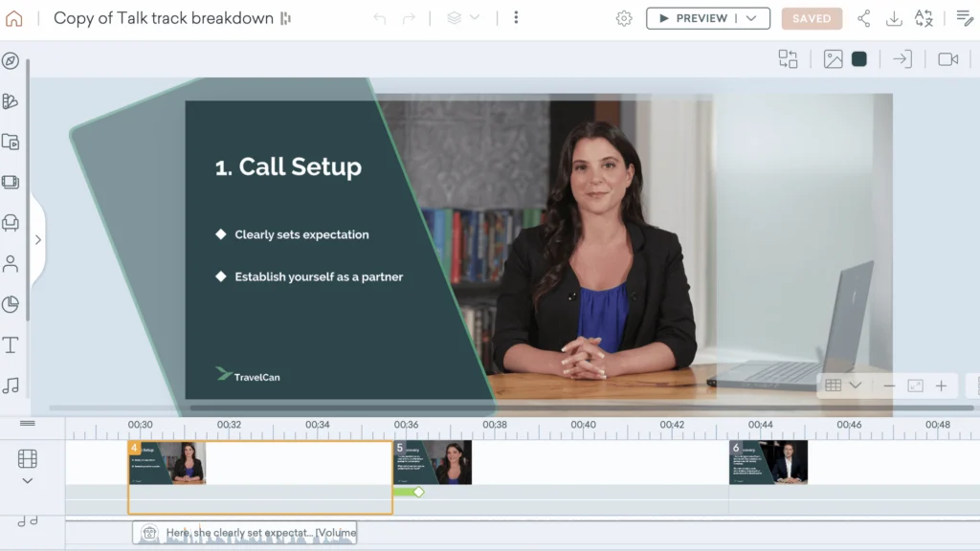Screen dimensions: 980x551
Task: Select scene 5 thumbnail in timeline
Action: 433,462
